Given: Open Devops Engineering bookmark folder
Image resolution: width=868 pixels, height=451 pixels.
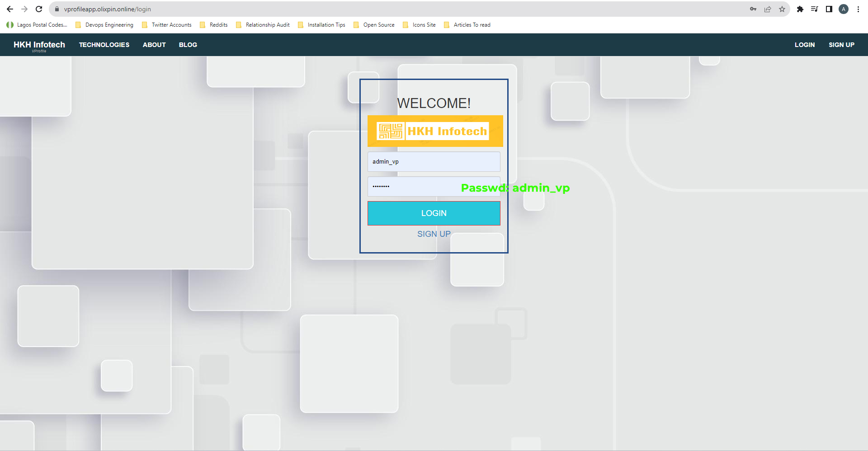Looking at the screenshot, I should coord(104,25).
